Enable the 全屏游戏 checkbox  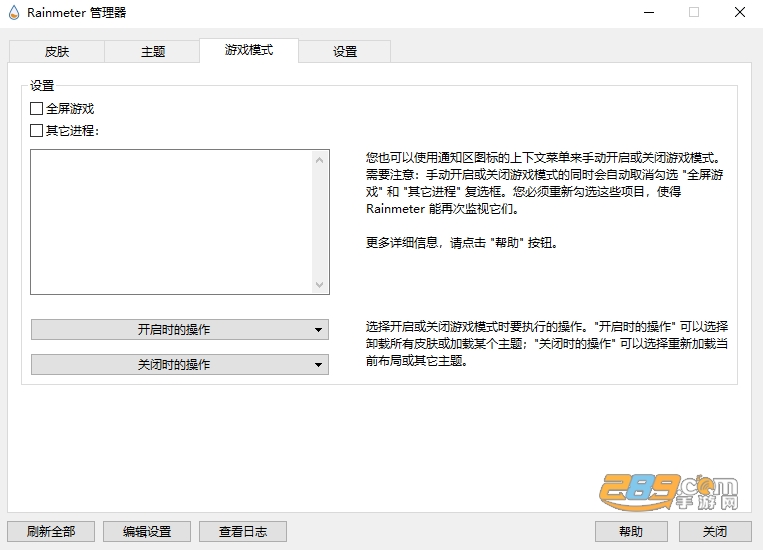pos(36,109)
